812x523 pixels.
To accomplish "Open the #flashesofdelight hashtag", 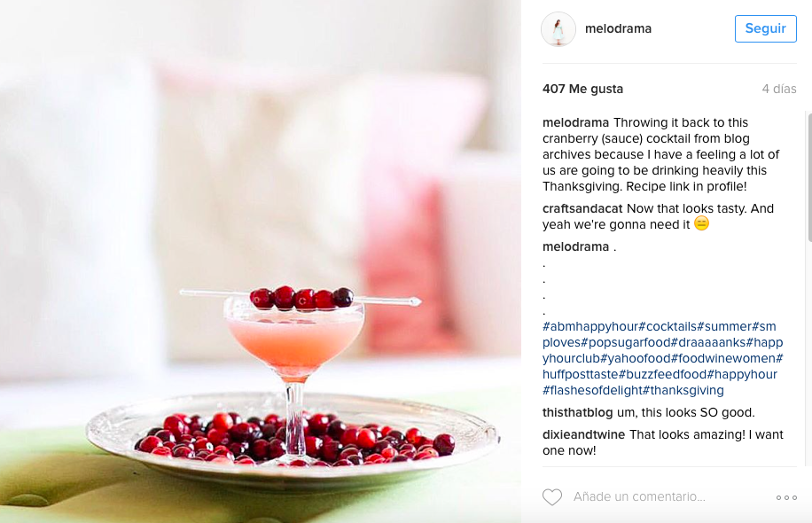I will [x=592, y=390].
